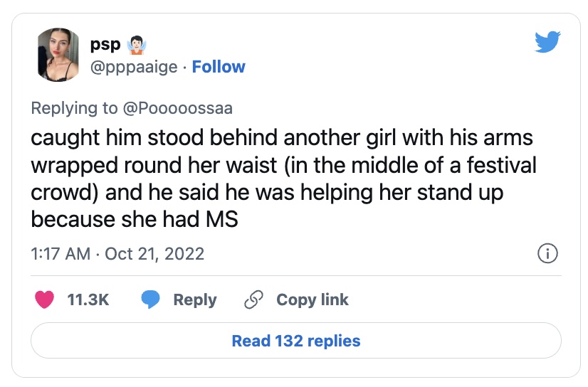
Task: Click the word MS ending the tweet
Action: pyautogui.click(x=221, y=219)
